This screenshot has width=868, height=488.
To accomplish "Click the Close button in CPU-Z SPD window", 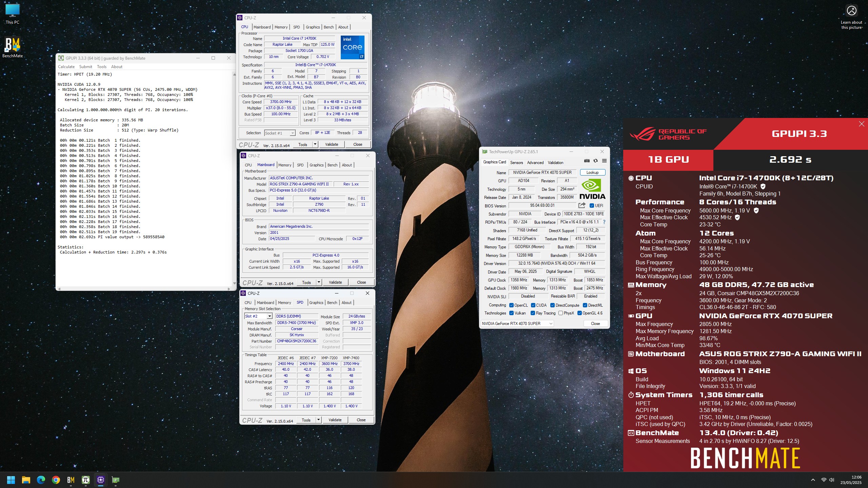I will point(361,420).
